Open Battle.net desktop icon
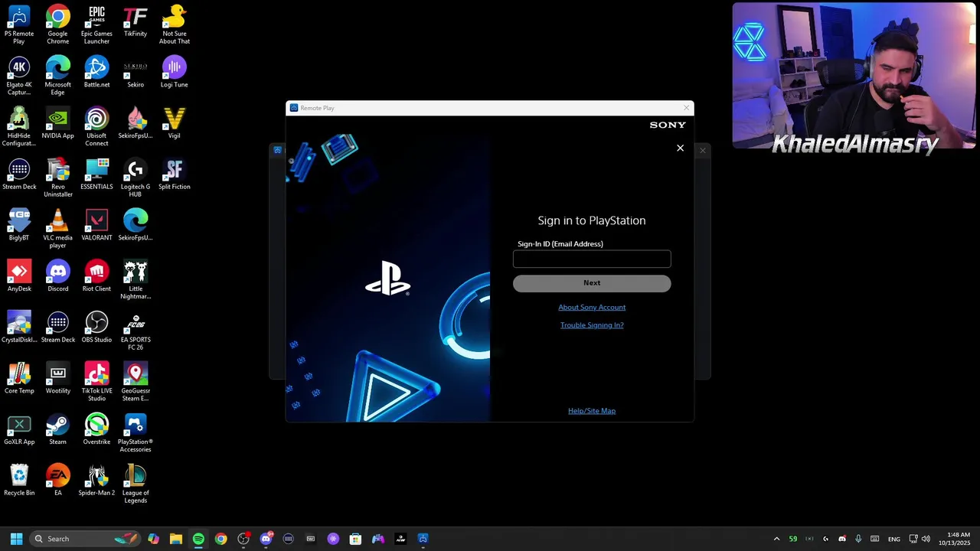The width and height of the screenshot is (980, 551). (x=96, y=73)
